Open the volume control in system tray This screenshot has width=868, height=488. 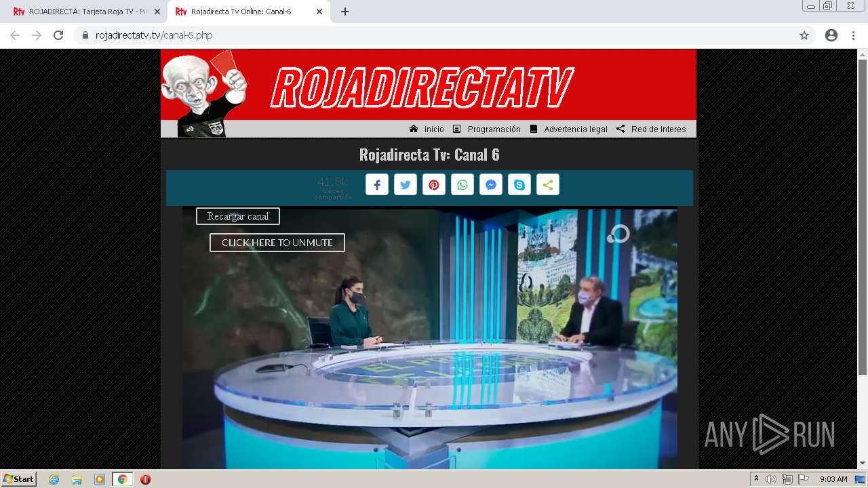tap(771, 479)
